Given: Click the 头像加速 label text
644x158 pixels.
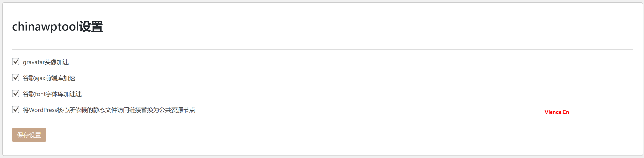Looking at the screenshot, I should pos(57,62).
